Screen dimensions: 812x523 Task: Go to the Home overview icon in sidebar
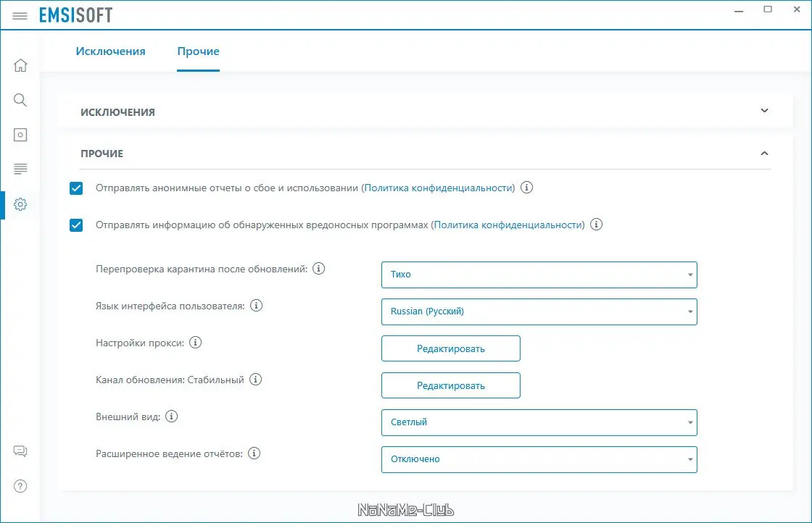20,65
